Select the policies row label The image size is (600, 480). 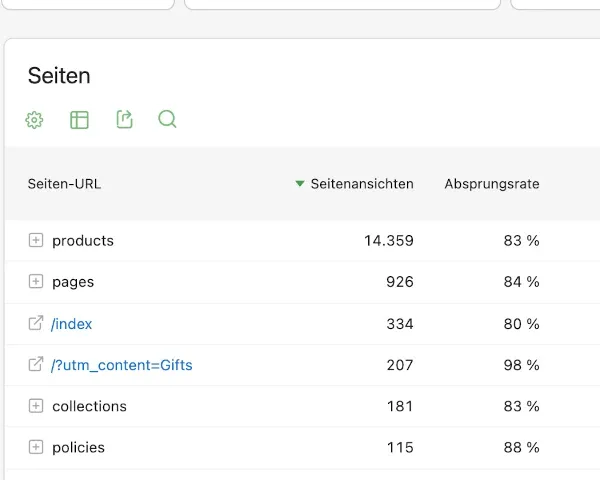78,447
